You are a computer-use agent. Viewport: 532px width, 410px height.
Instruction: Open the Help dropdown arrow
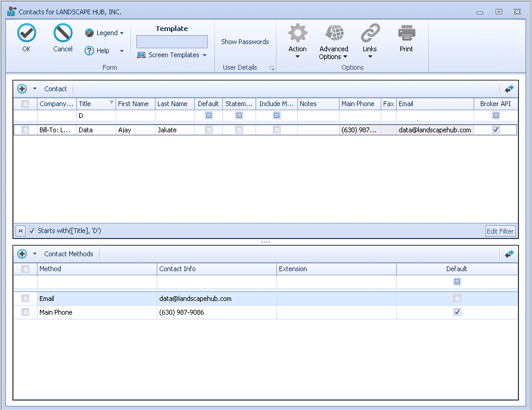pyautogui.click(x=122, y=50)
